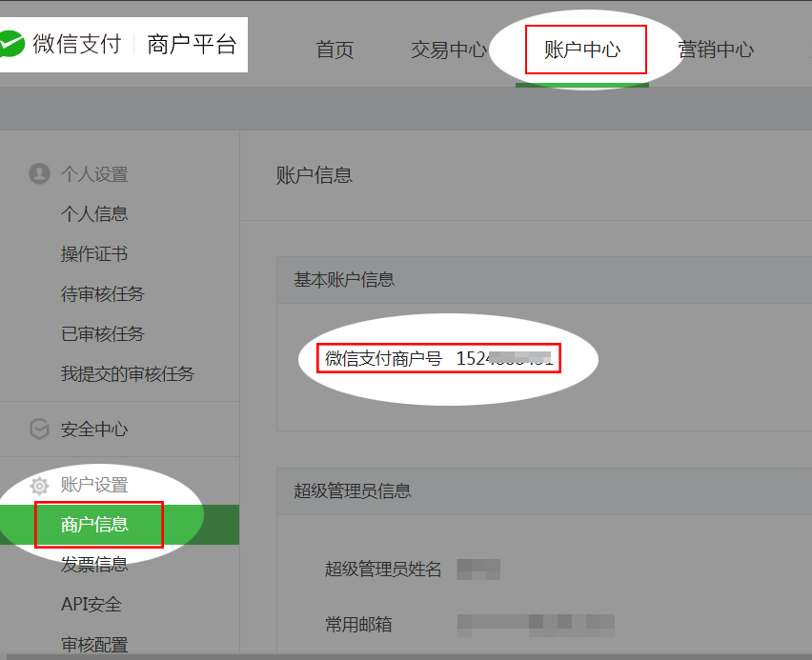Click the 安全中心 shield icon
The height and width of the screenshot is (660, 812).
tap(39, 430)
